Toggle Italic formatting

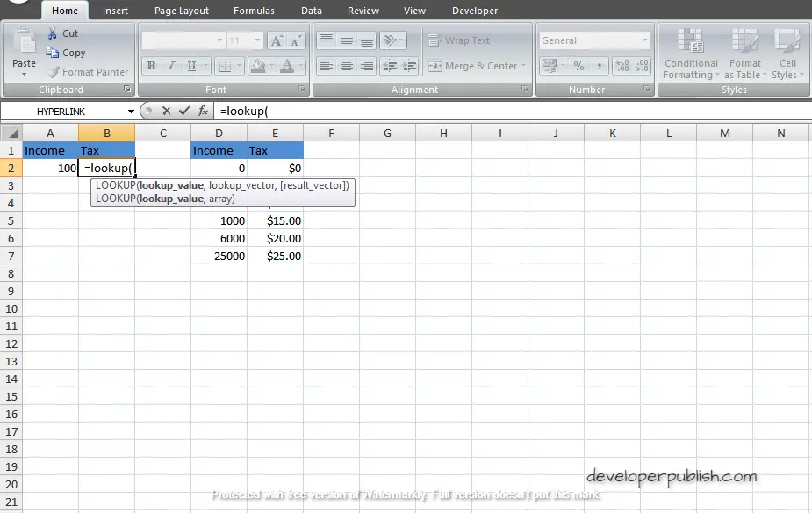click(x=171, y=66)
